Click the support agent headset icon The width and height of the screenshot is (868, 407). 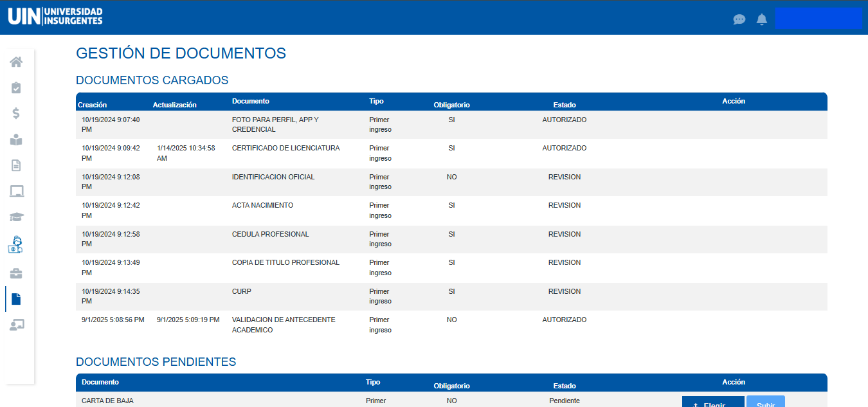pyautogui.click(x=16, y=244)
